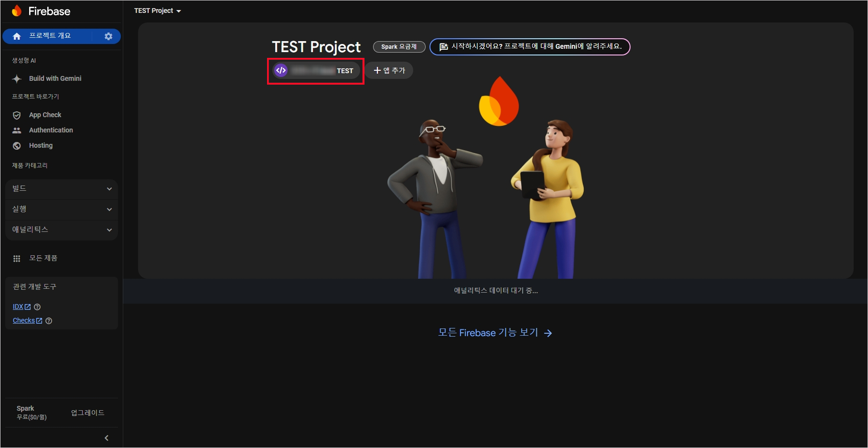
Task: Collapse the sidebar with the chevron
Action: 107,438
